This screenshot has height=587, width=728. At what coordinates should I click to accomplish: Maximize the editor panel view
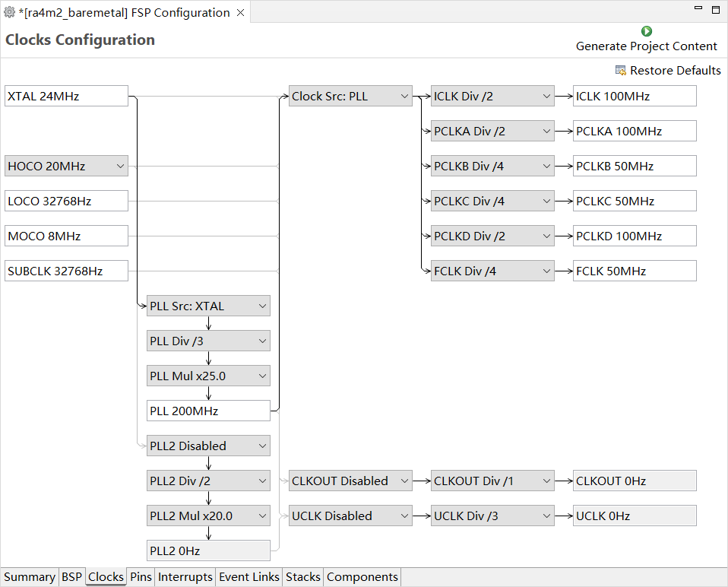(716, 9)
